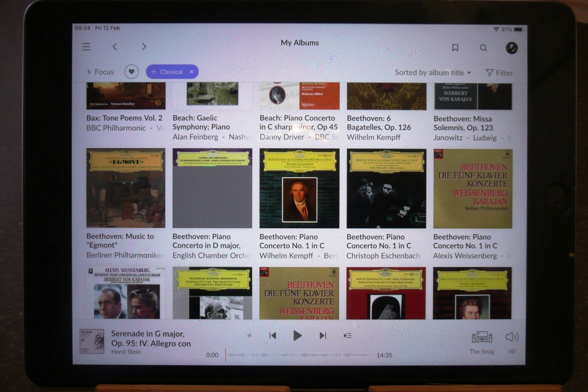Open album title Beethoven: Music to "Egmont"
Image resolution: width=588 pixels, height=392 pixels.
click(x=120, y=241)
